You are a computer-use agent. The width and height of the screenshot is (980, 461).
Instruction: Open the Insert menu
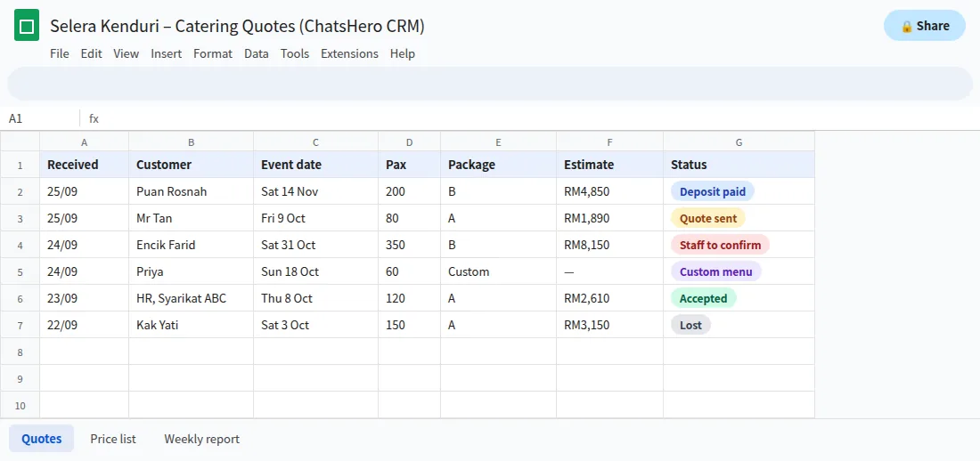(167, 53)
